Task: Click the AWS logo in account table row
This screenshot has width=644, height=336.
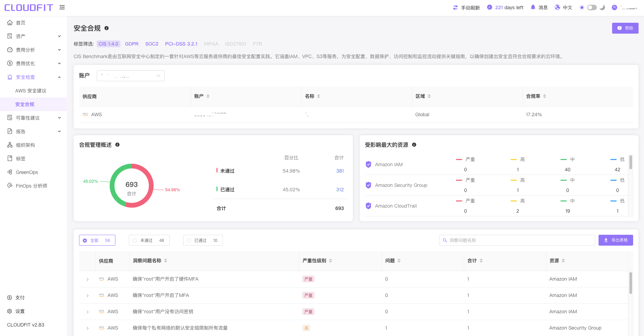Action: point(85,114)
